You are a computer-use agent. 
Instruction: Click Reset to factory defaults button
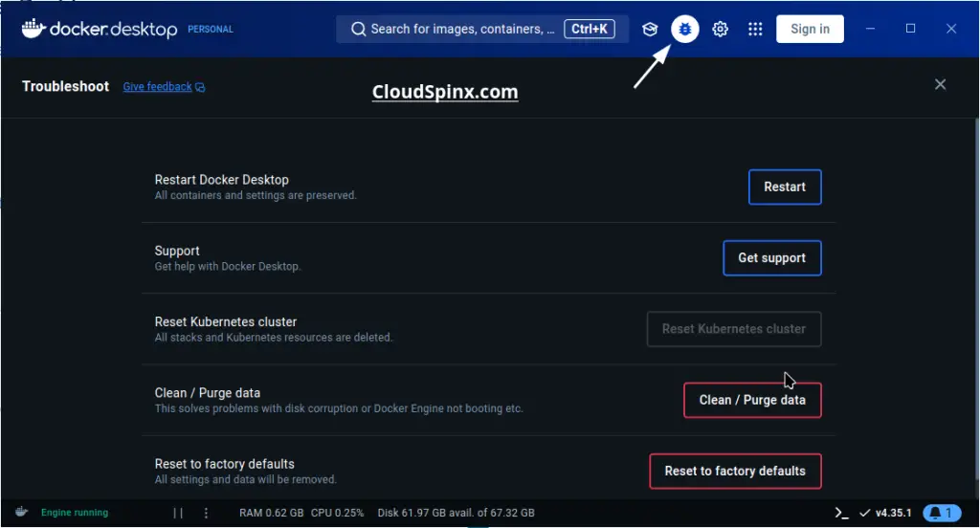(735, 472)
